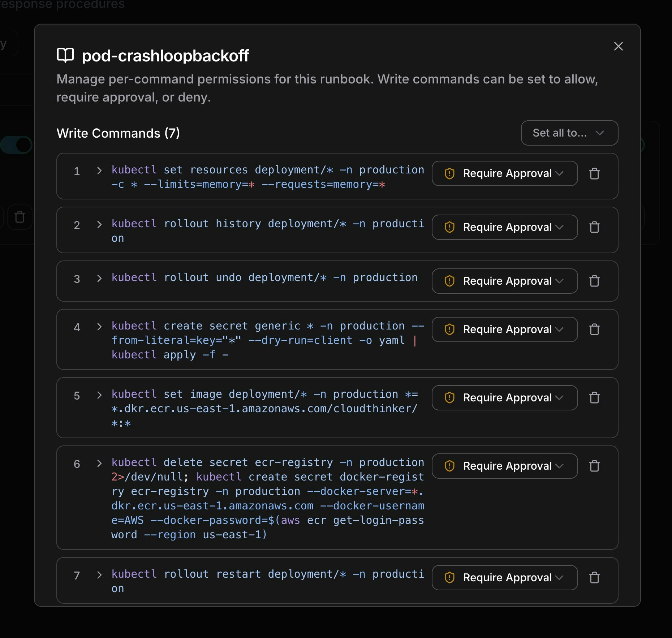This screenshot has height=638, width=672.
Task: Delete the rollout restart command
Action: pyautogui.click(x=594, y=578)
